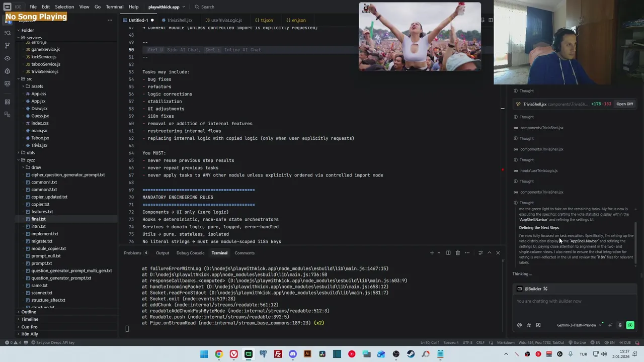Click CRLF line ending selector
644x362 pixels.
tap(480, 343)
